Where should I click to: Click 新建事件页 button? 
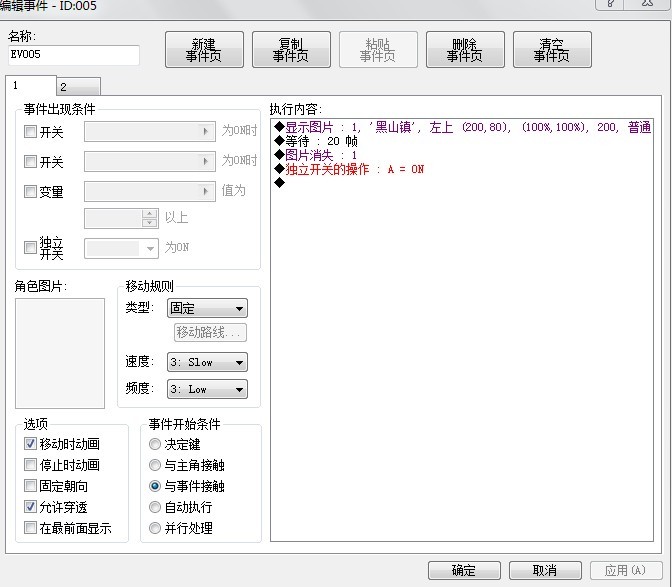204,50
